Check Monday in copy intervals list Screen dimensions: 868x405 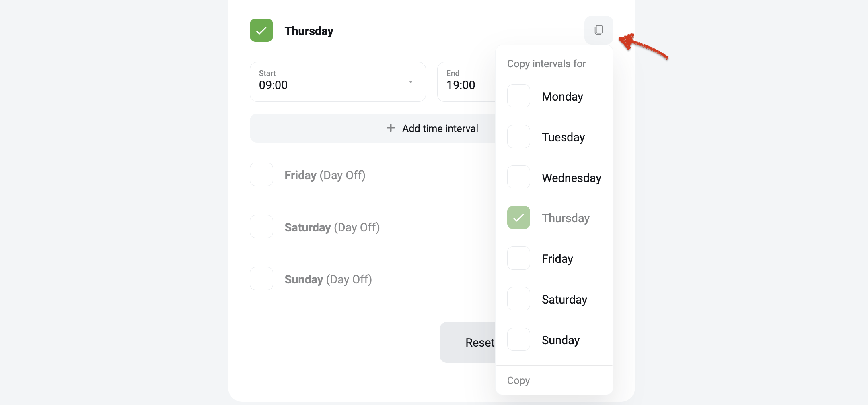point(518,96)
